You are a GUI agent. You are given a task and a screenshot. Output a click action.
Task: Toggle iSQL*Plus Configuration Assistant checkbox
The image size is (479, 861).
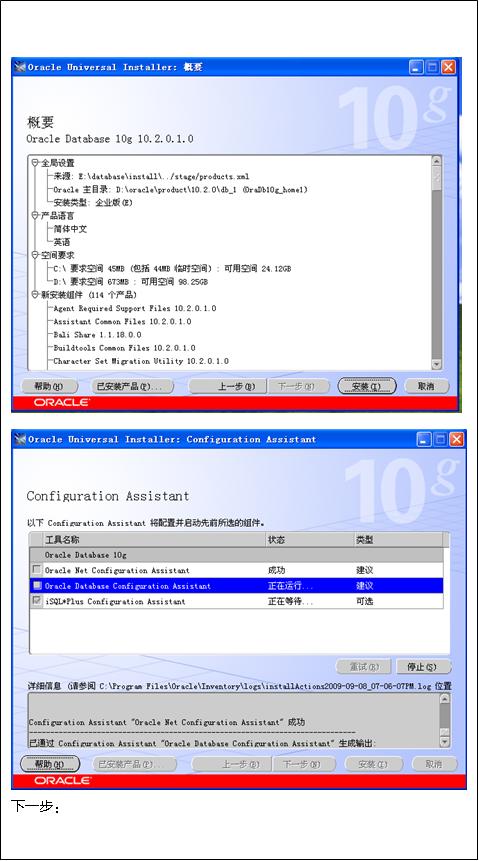[x=37, y=601]
